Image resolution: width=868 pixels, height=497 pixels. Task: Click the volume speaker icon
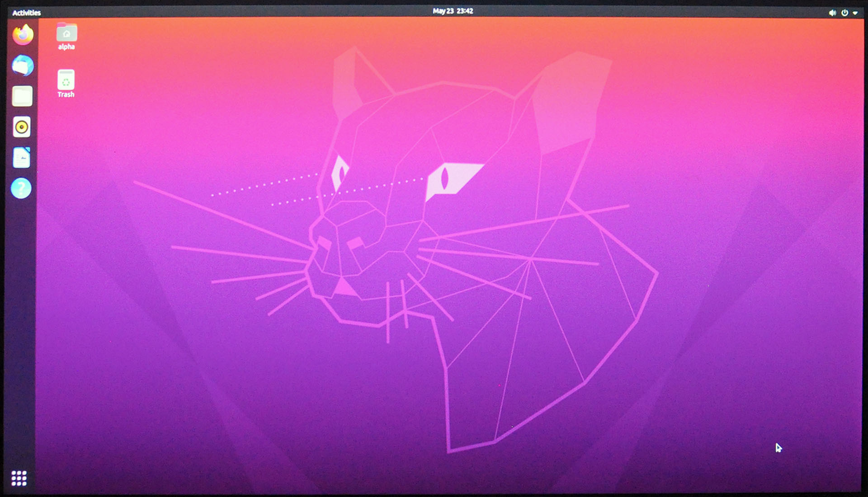(832, 13)
